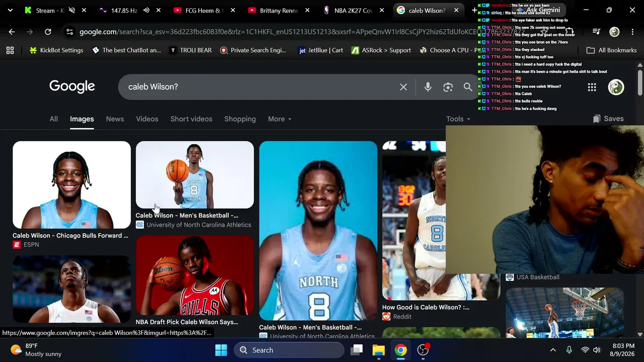Viewport: 644px width, 362px height.
Task: Open the dunking photo below USA Basketball
Action: point(565,312)
